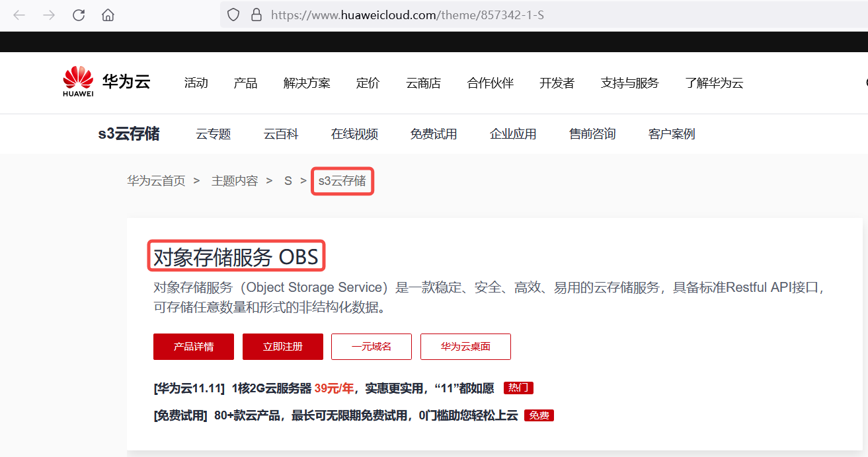Click the 产品详情 button

193,346
